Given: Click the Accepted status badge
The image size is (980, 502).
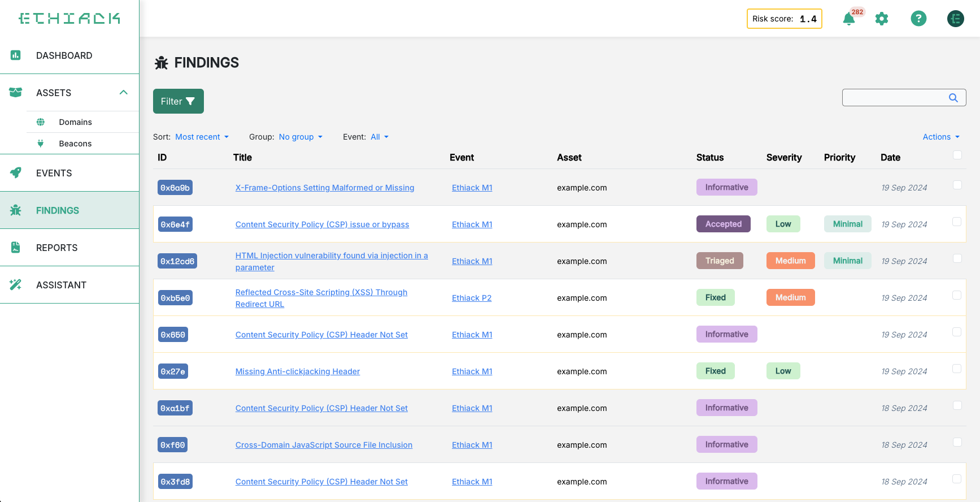Looking at the screenshot, I should (723, 224).
